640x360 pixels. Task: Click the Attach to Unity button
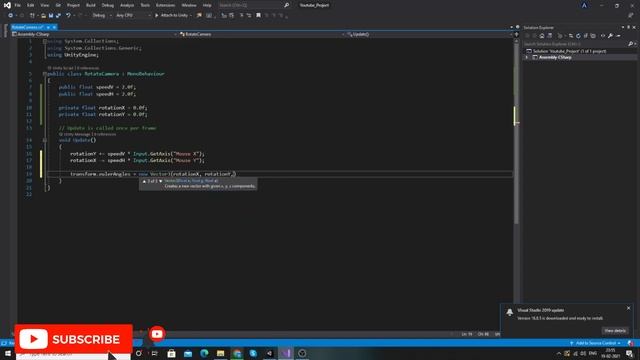point(171,16)
